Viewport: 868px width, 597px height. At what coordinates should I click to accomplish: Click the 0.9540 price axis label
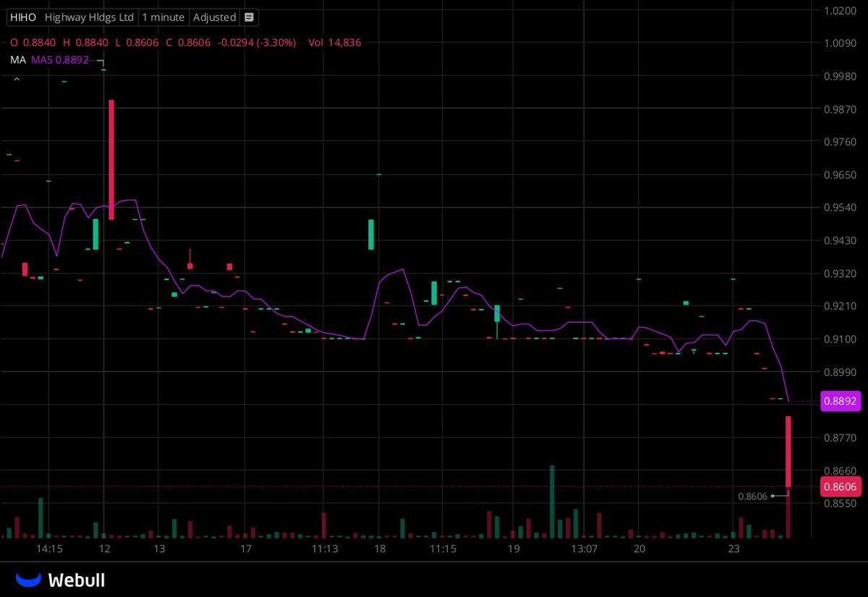click(841, 207)
